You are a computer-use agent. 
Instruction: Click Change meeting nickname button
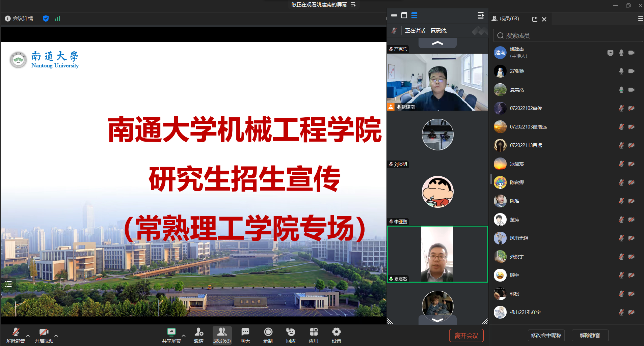tap(546, 336)
